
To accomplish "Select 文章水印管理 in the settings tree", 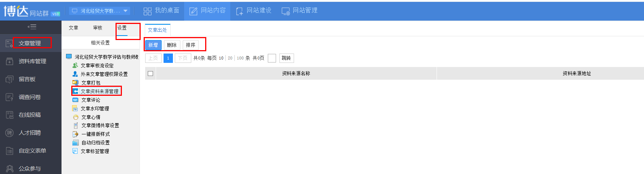I will 95,109.
